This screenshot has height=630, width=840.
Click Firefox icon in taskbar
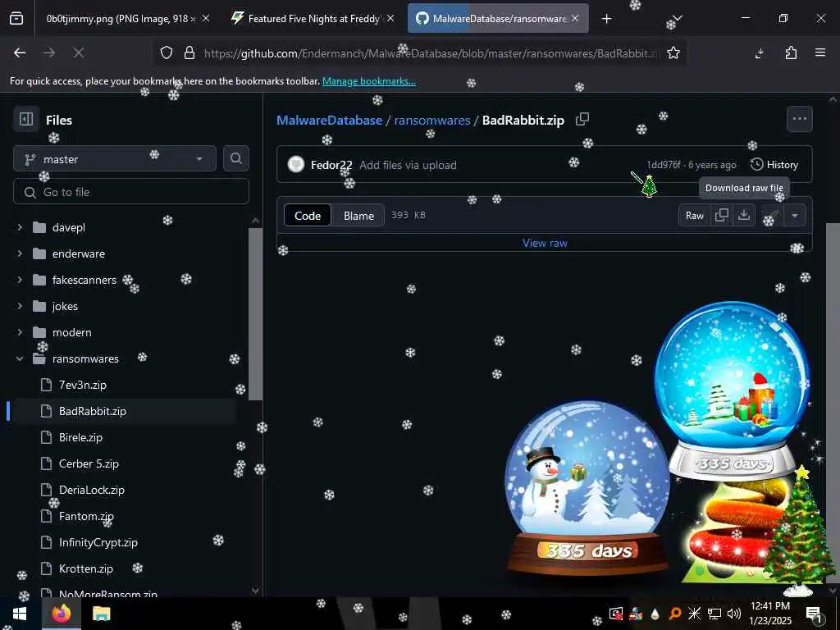click(x=62, y=614)
